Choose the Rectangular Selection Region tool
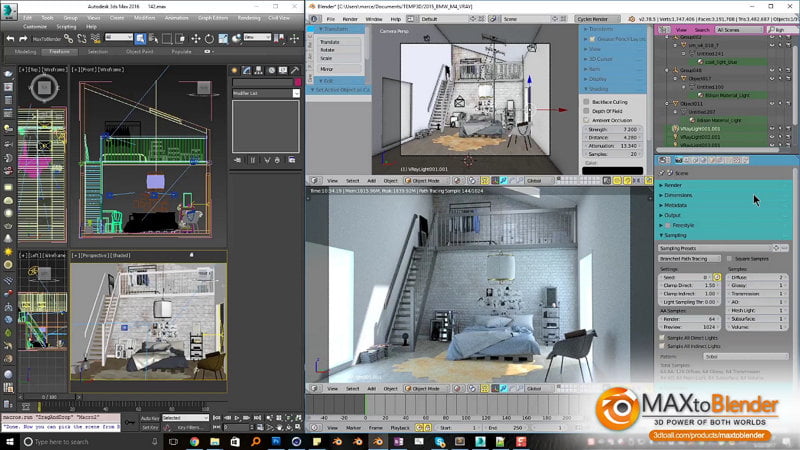The height and width of the screenshot is (450, 800). (x=167, y=39)
